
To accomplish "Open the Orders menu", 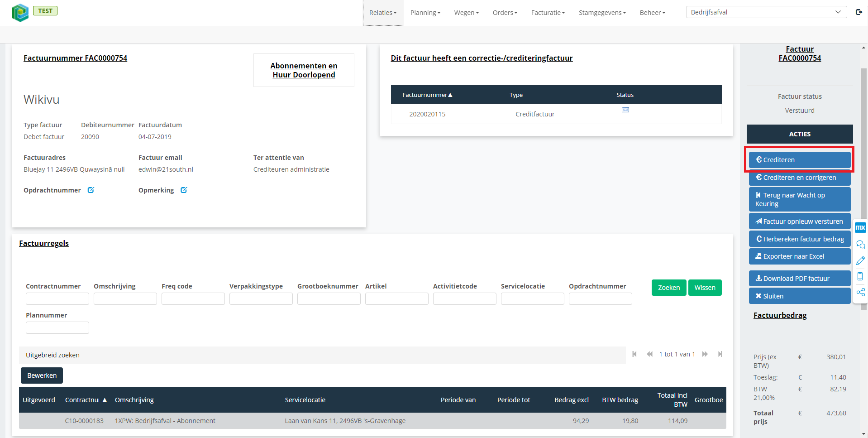I will click(x=505, y=13).
